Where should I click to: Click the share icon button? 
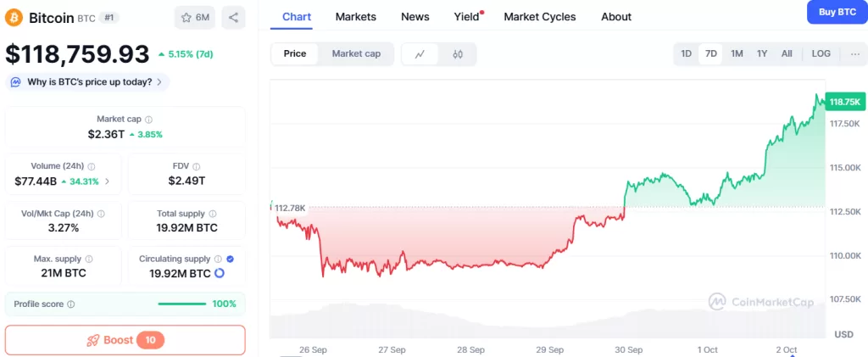tap(233, 17)
